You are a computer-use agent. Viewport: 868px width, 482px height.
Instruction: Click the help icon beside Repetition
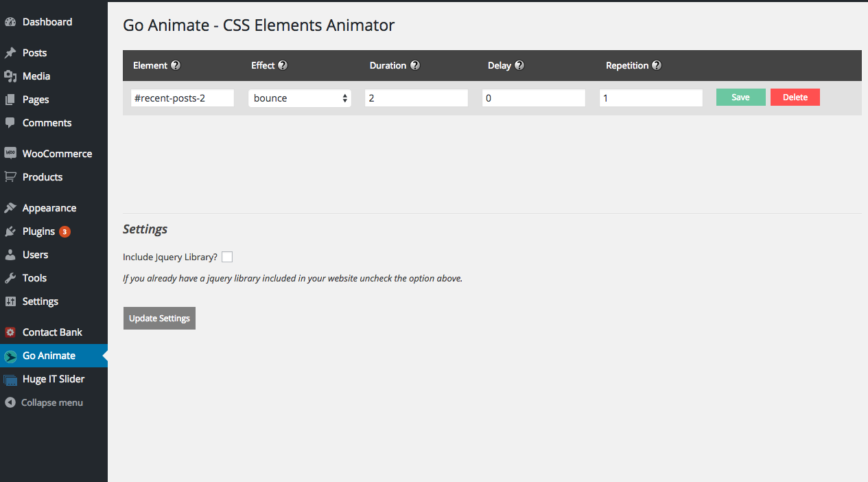[x=657, y=66]
